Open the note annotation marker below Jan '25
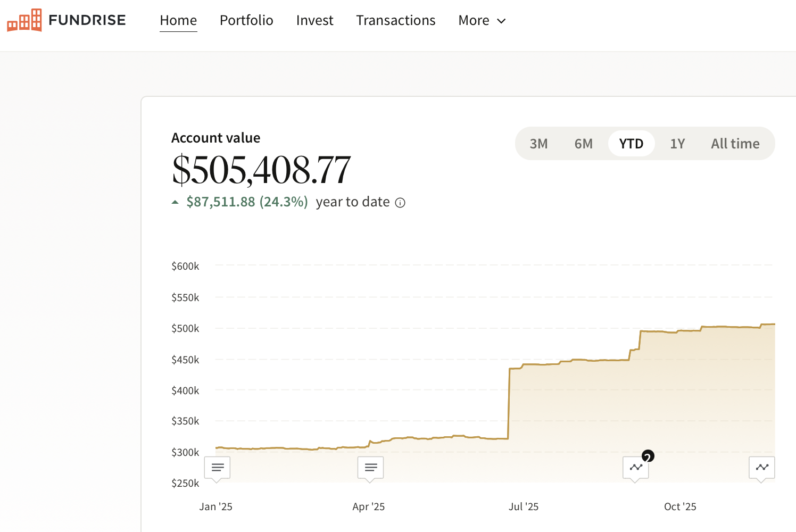 click(x=217, y=467)
